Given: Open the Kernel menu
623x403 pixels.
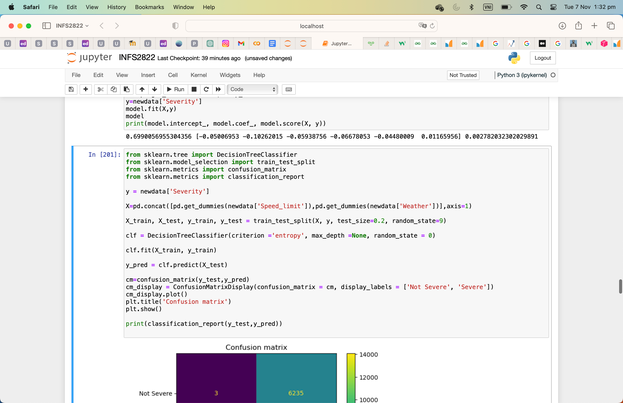Looking at the screenshot, I should coord(198,75).
